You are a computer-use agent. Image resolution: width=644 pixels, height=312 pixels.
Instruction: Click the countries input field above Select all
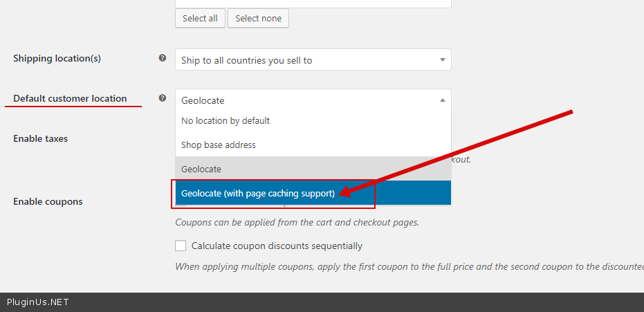click(313, 3)
